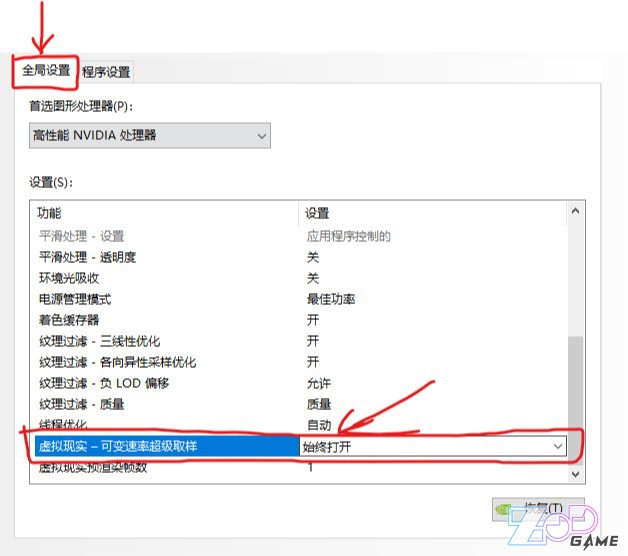Click the 设置 column header

pos(433,213)
